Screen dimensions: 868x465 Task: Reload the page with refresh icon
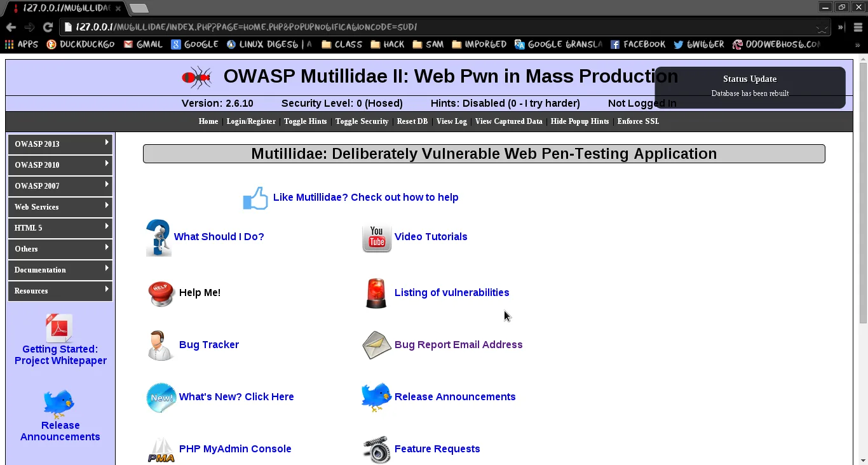tap(48, 27)
